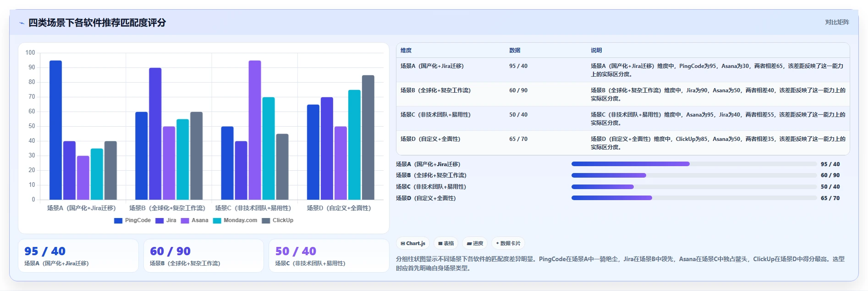Click the Asana bar in the 场景A group
This screenshot has width=868, height=291.
tap(83, 178)
